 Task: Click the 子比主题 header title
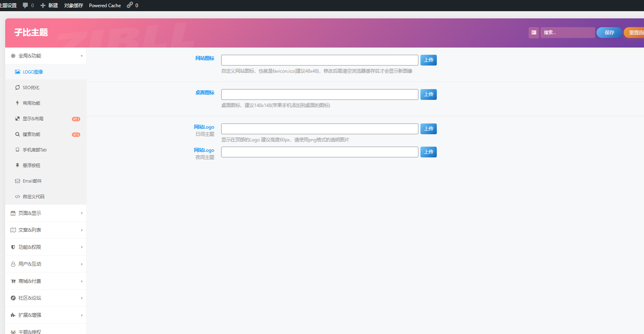31,32
